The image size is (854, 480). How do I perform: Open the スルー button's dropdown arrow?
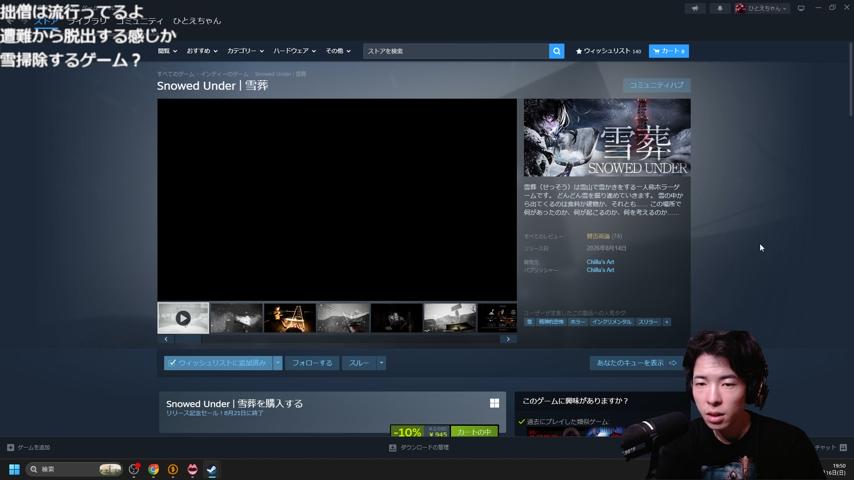[381, 363]
